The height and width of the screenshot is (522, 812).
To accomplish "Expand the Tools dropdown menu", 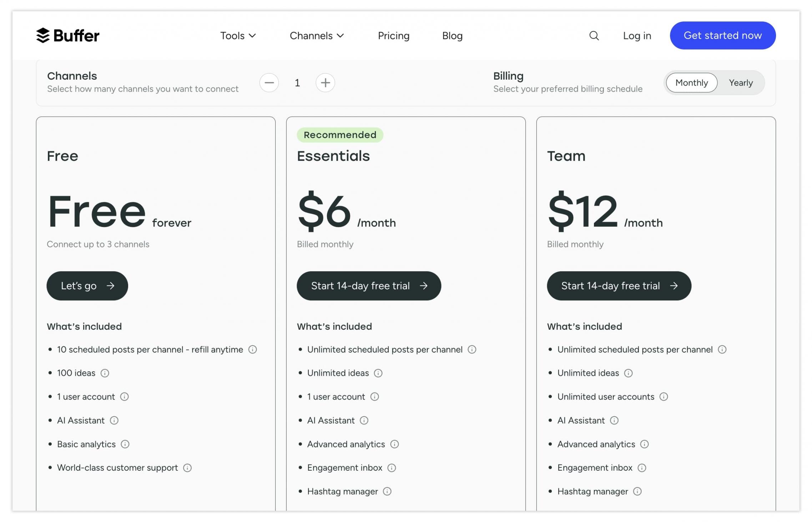I will [x=238, y=36].
